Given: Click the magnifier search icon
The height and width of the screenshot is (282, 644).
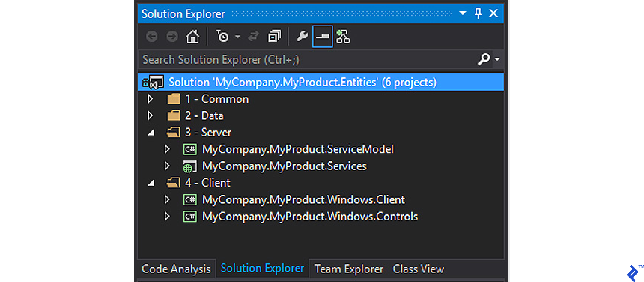Looking at the screenshot, I should 484,59.
